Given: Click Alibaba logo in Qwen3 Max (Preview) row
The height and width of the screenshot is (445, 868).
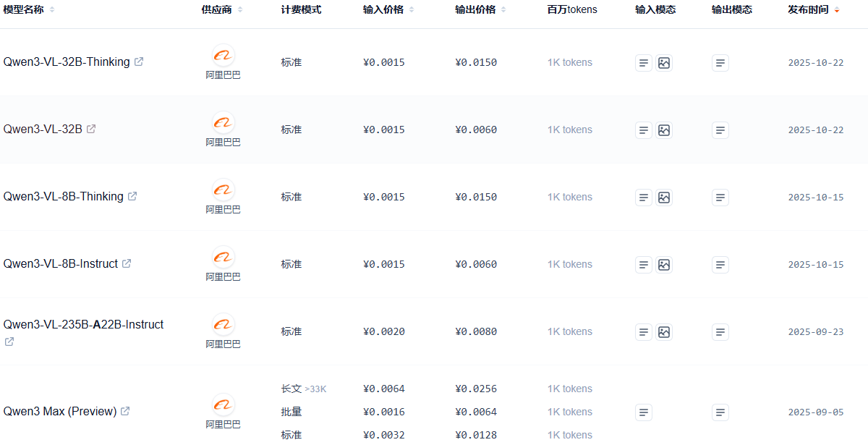Looking at the screenshot, I should point(223,404).
